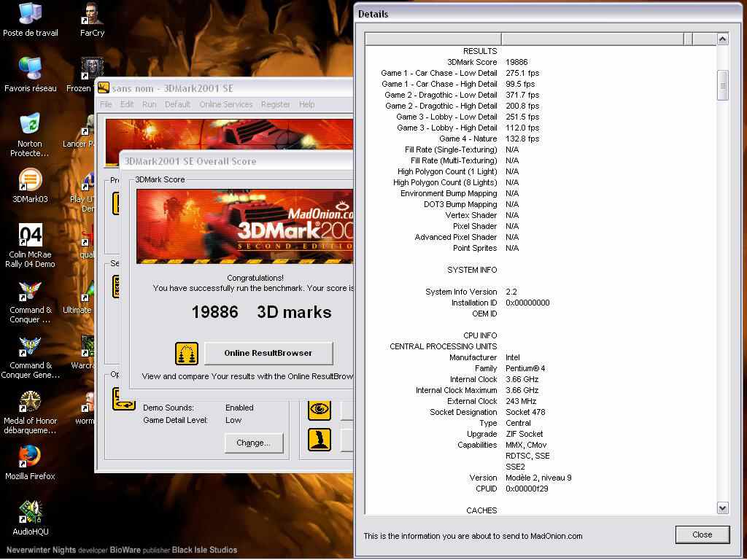
Task: Open the Run menu in 3DMark2001 SE
Action: coord(149,104)
